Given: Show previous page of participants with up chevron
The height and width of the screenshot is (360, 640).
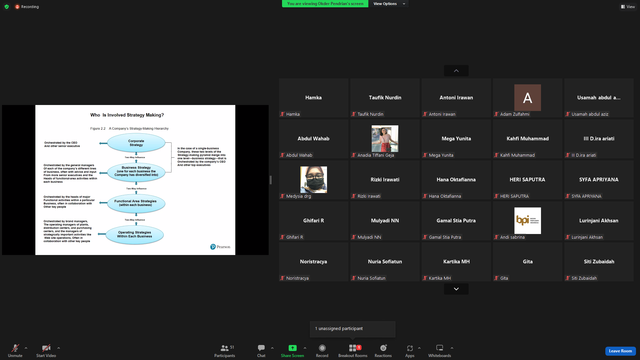Looking at the screenshot, I should click(456, 71).
